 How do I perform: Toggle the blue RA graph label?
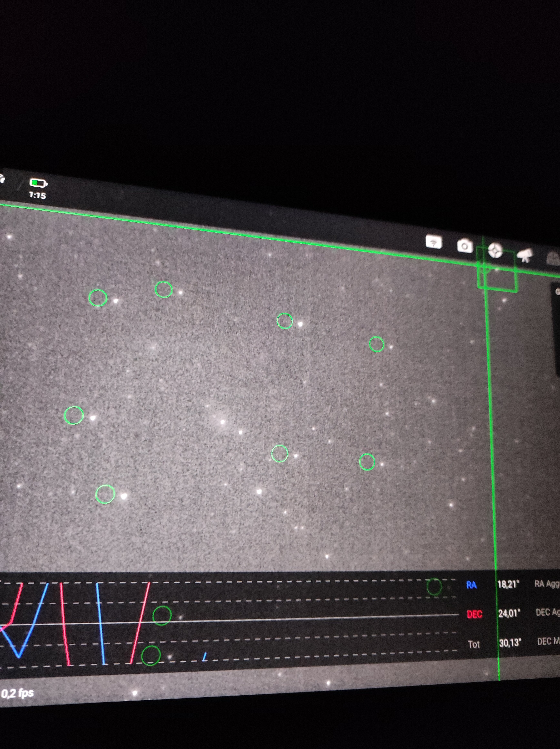tap(471, 585)
